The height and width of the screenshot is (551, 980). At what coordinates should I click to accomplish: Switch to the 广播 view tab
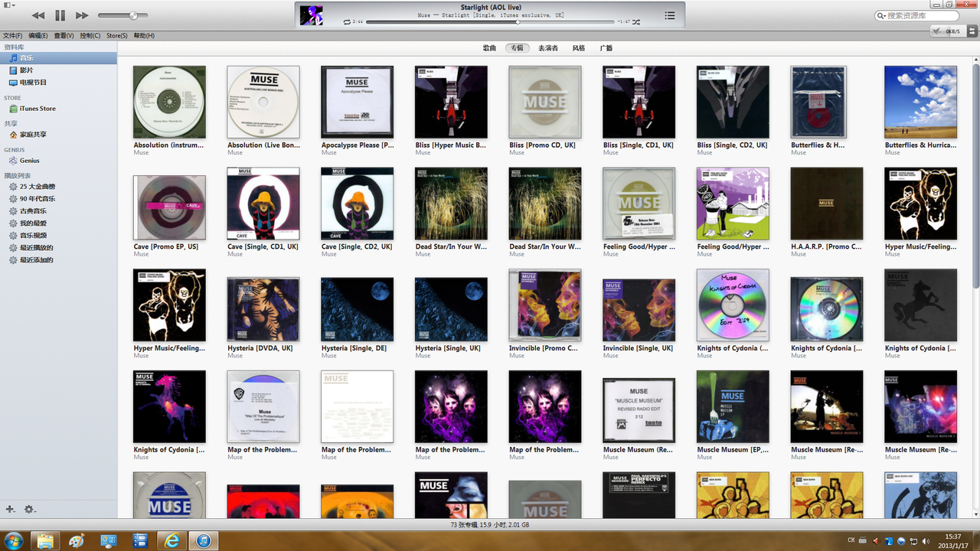coord(606,48)
